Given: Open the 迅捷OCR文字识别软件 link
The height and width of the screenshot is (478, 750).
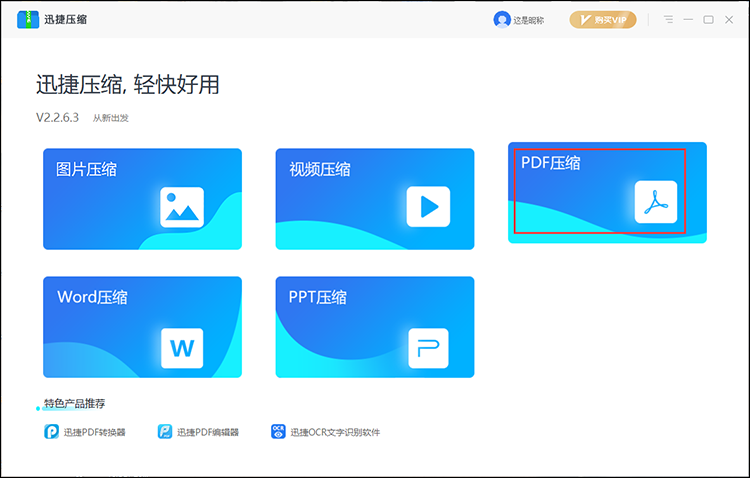Looking at the screenshot, I should point(335,433).
